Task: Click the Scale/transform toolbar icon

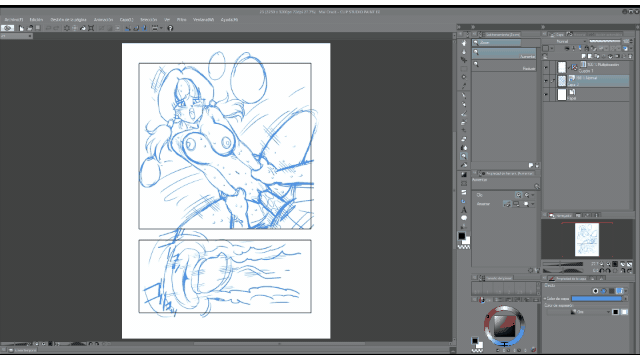Action: tap(91, 28)
